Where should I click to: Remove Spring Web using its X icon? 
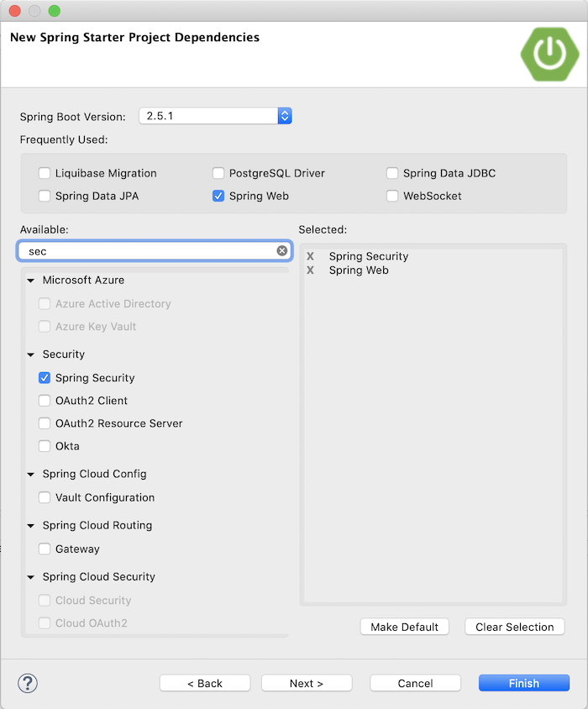311,270
